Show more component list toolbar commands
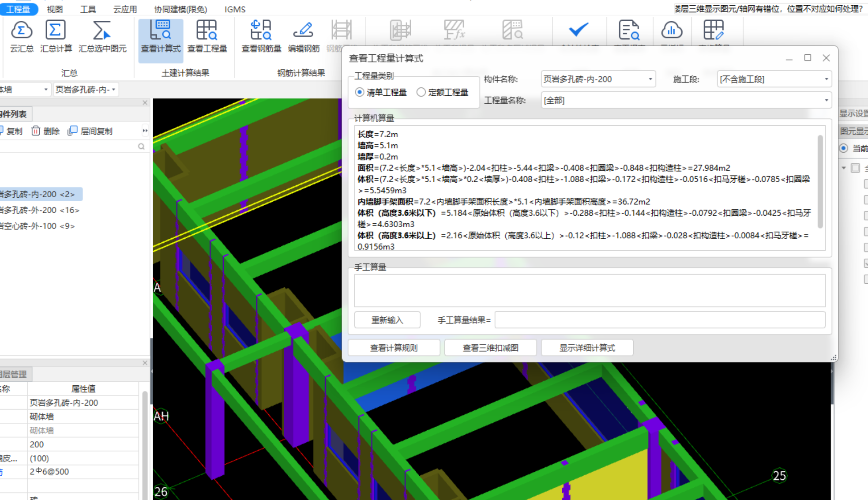The image size is (868, 500). (x=145, y=131)
